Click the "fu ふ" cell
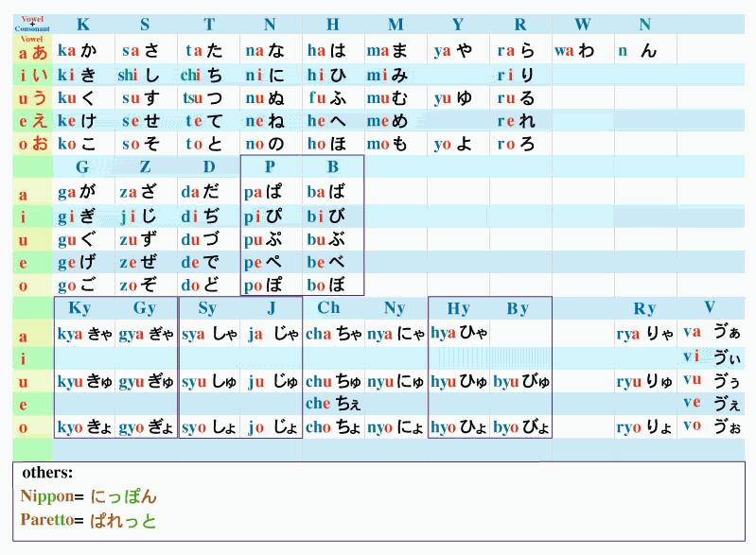This screenshot has width=756, height=555. (326, 98)
